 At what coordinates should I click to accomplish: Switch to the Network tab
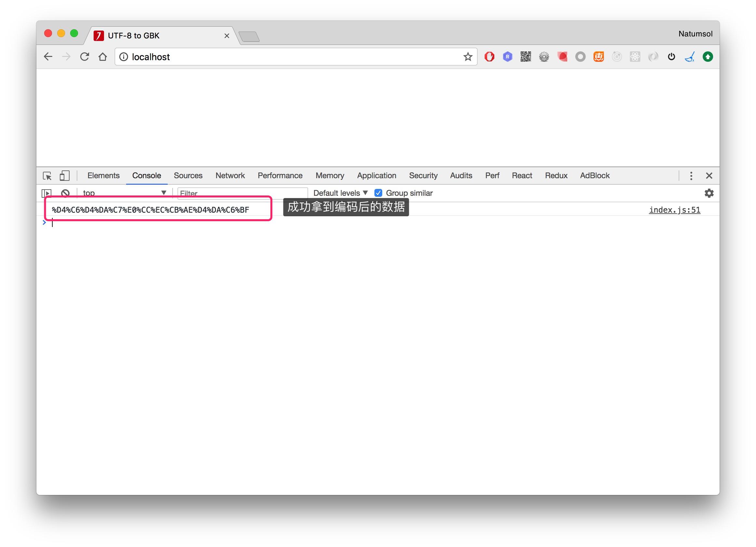[x=230, y=176]
